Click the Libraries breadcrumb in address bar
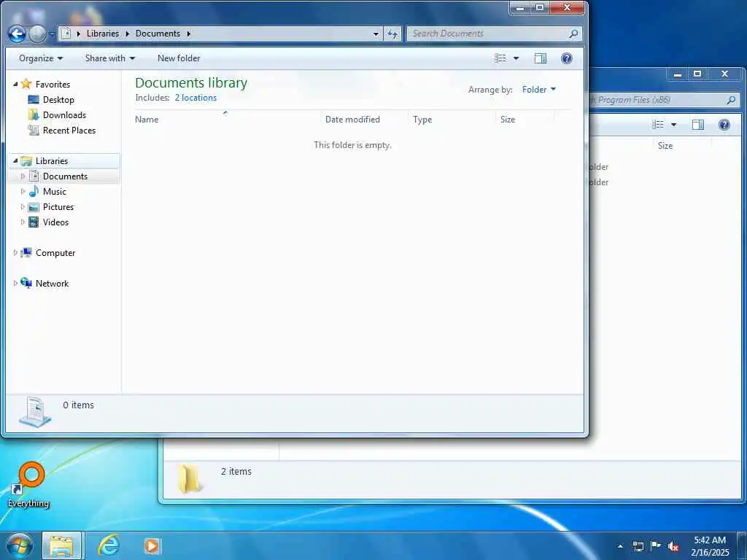Viewport: 747px width, 560px height. point(102,34)
